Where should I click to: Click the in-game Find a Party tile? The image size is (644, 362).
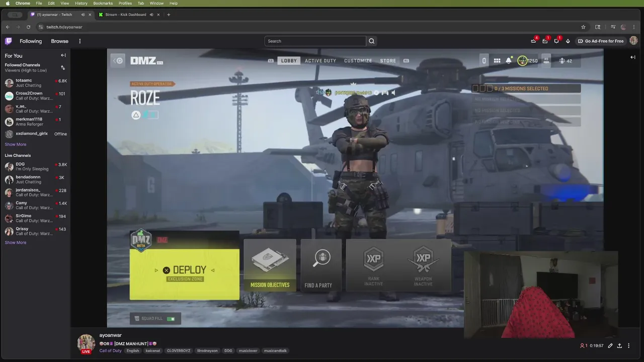click(x=321, y=266)
